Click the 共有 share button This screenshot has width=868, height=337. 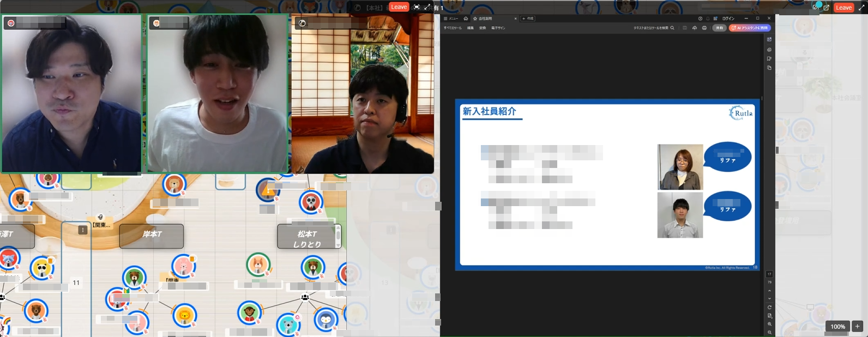[719, 28]
